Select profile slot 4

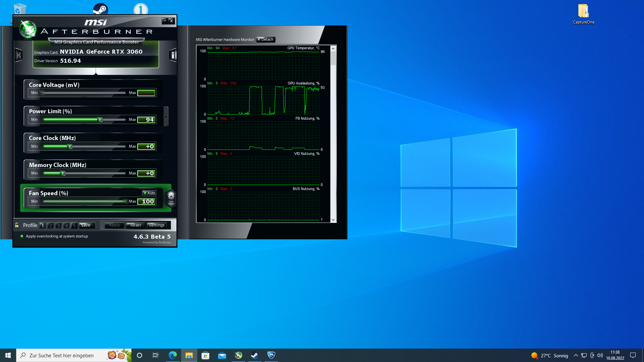coord(66,225)
